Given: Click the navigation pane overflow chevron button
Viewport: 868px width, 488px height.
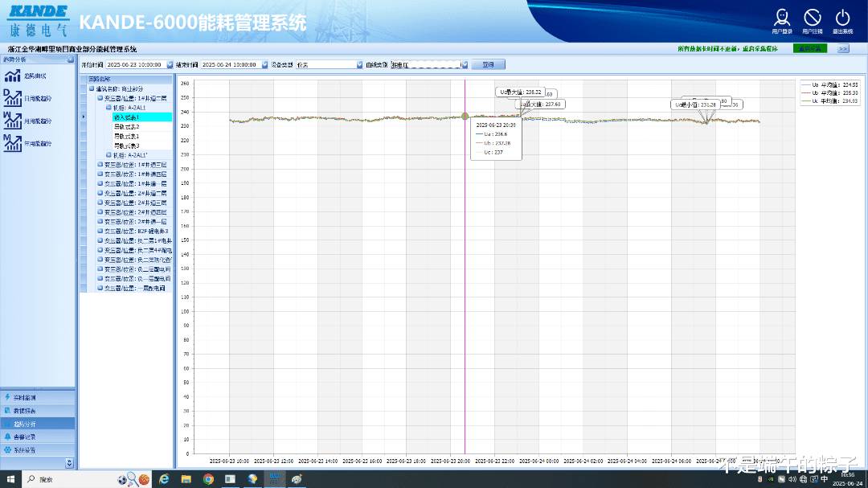Looking at the screenshot, I should [x=69, y=463].
